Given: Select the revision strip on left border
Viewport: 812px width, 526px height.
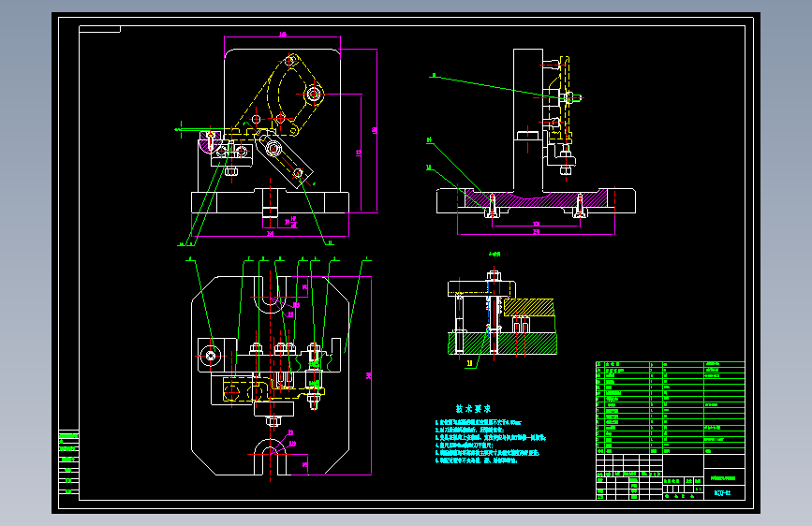Looking at the screenshot, I should pyautogui.click(x=68, y=463).
